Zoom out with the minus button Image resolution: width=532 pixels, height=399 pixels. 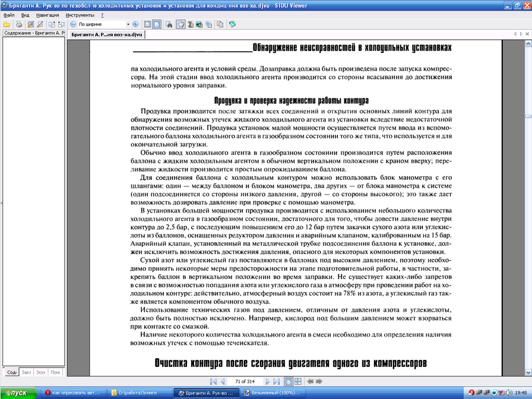[73, 24]
